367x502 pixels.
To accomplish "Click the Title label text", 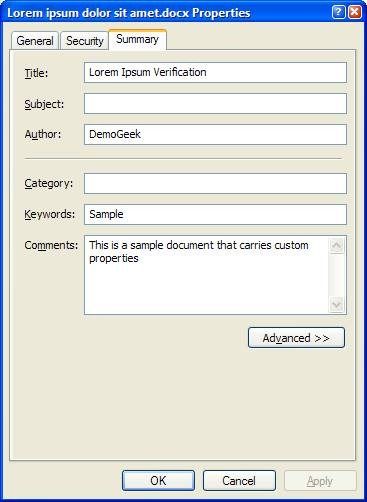I will (x=36, y=73).
